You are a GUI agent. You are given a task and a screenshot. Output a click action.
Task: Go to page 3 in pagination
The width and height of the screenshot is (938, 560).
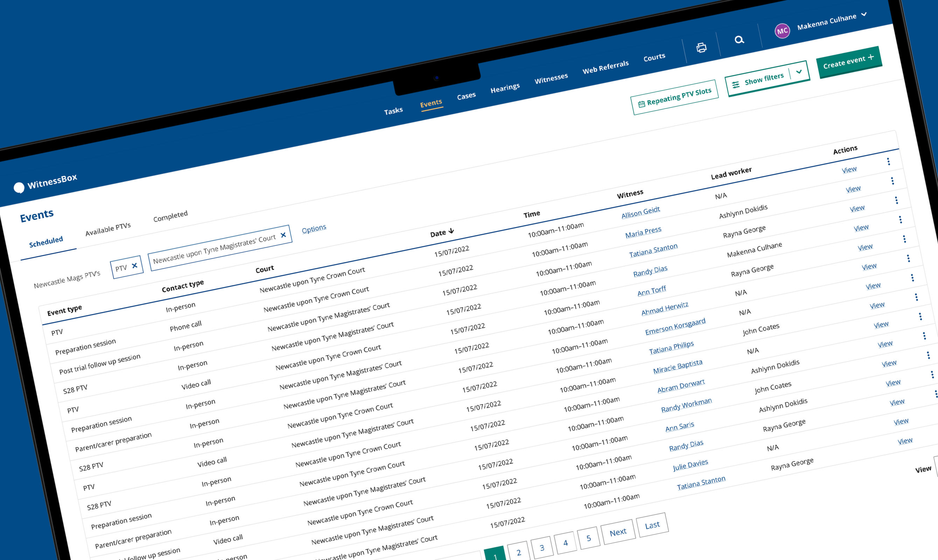pyautogui.click(x=542, y=547)
